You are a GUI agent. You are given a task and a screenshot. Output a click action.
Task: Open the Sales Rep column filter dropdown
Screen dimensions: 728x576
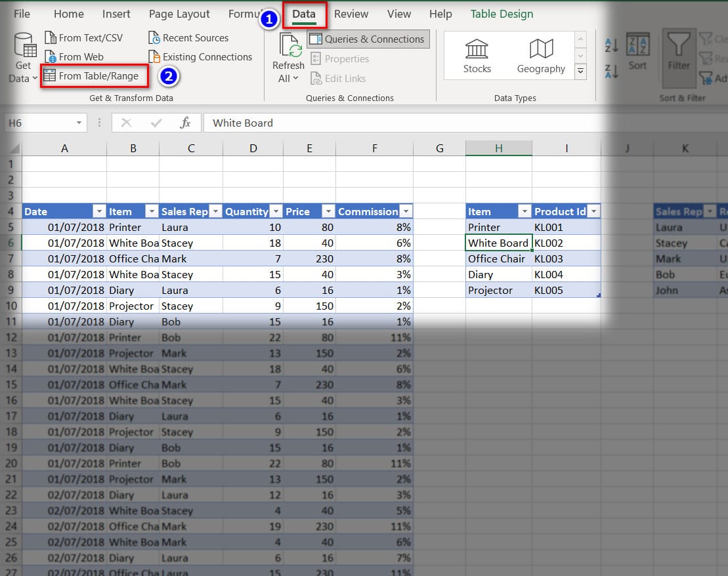[x=215, y=211]
